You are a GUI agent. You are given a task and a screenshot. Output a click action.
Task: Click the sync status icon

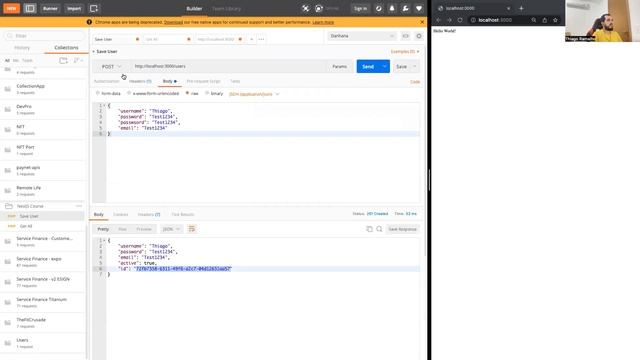point(319,8)
